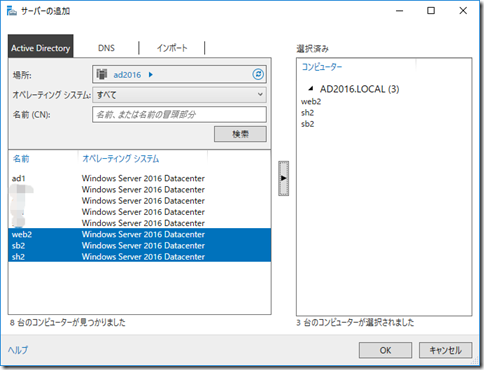Expand the ad2016 location arrow
The image size is (484, 370).
151,75
